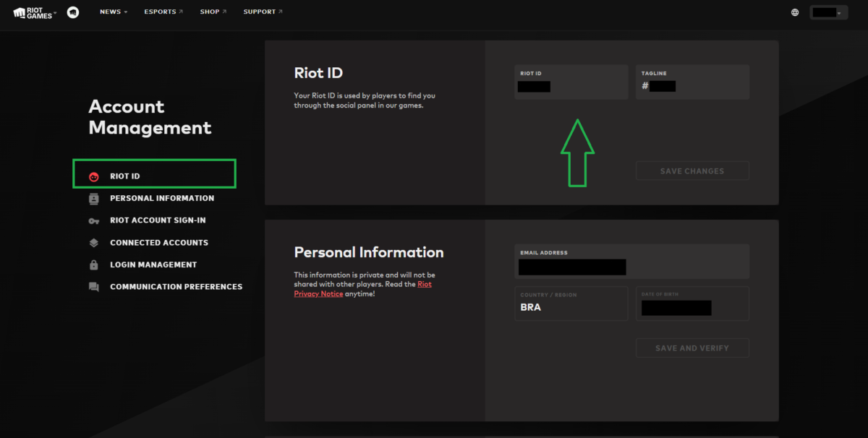The image size is (868, 438).
Task: Go to the Support page
Action: click(263, 12)
